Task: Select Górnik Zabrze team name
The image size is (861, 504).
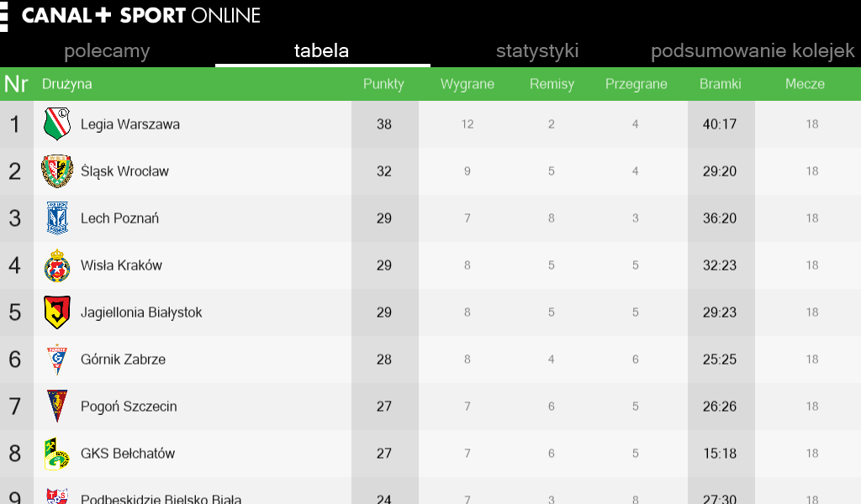Action: (123, 360)
